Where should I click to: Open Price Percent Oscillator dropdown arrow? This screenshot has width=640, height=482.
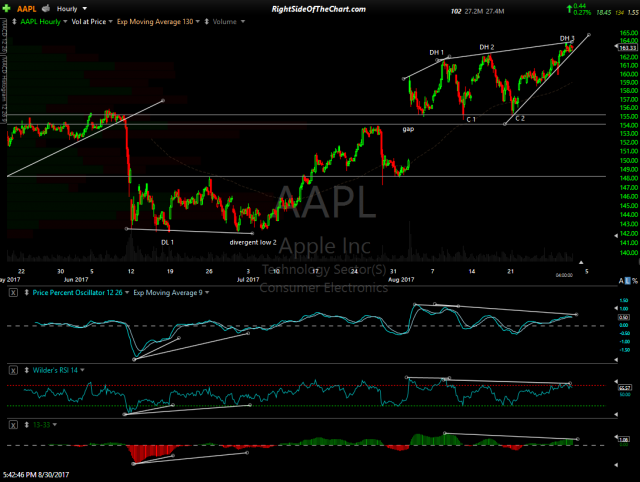(x=127, y=293)
